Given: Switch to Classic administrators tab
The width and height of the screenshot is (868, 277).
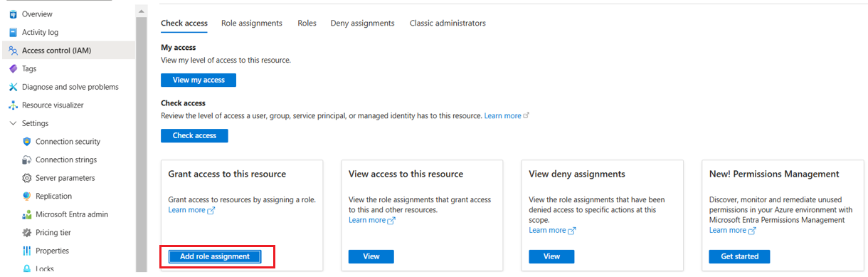Looking at the screenshot, I should tap(448, 23).
